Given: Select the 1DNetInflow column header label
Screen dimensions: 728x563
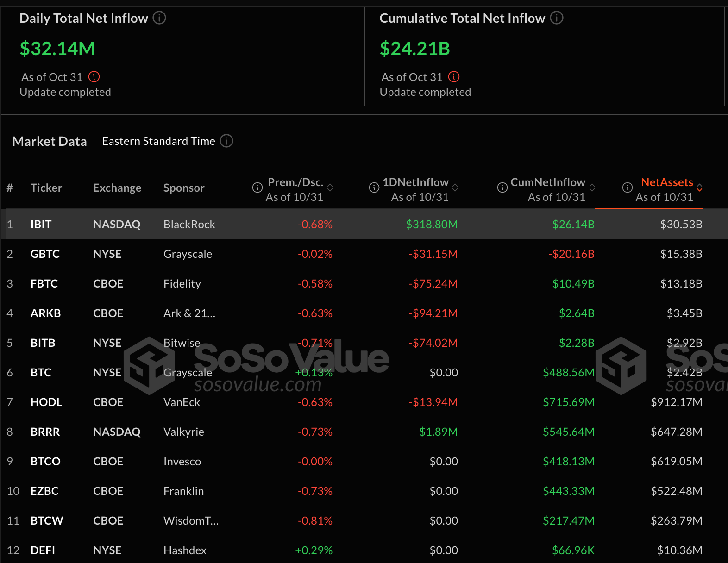Looking at the screenshot, I should point(415,182).
